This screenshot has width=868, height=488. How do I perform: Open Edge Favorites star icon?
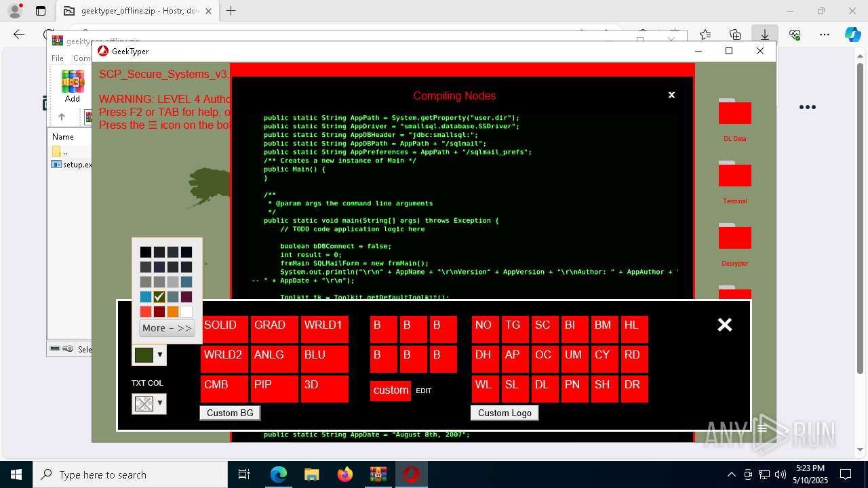tap(705, 35)
